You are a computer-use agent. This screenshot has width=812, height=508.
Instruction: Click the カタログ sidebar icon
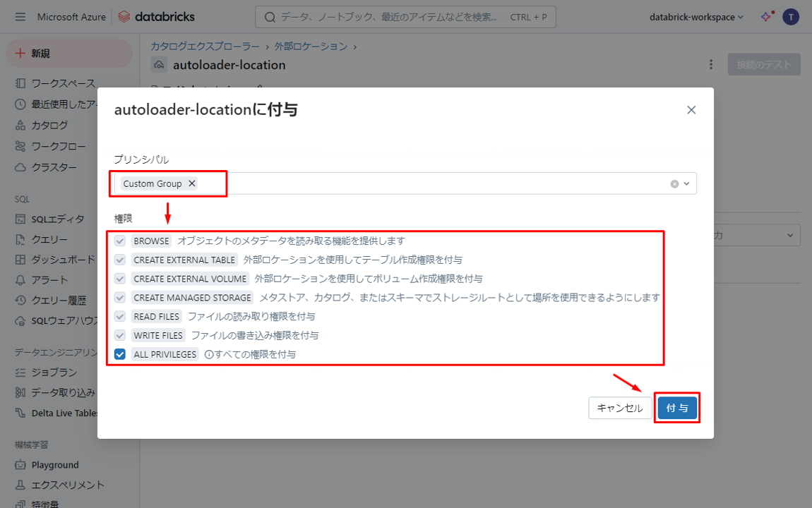[x=20, y=125]
